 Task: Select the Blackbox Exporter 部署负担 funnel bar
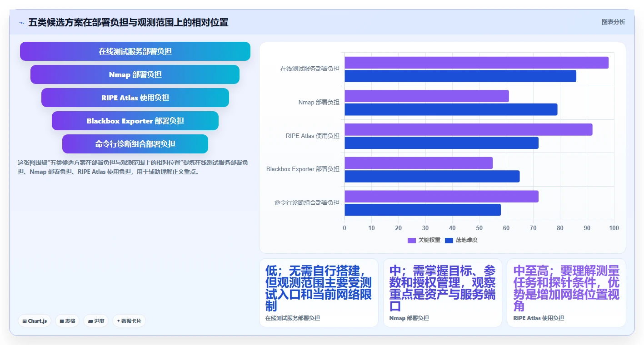click(135, 121)
